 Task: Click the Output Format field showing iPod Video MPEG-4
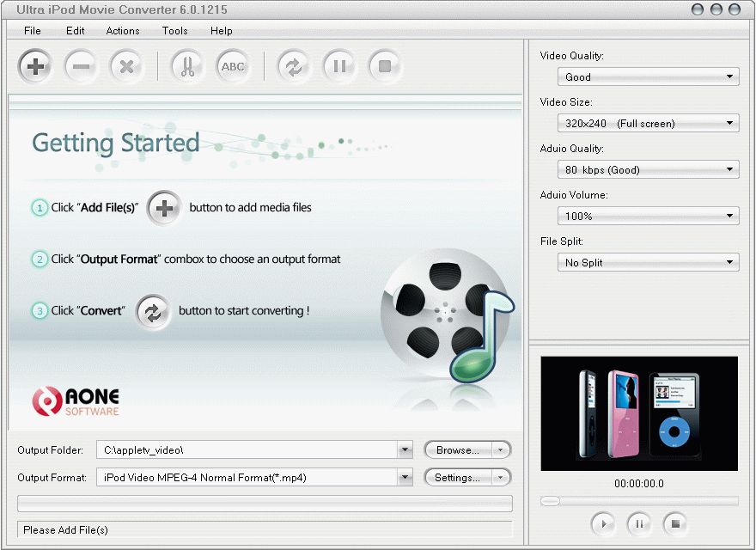click(x=247, y=478)
